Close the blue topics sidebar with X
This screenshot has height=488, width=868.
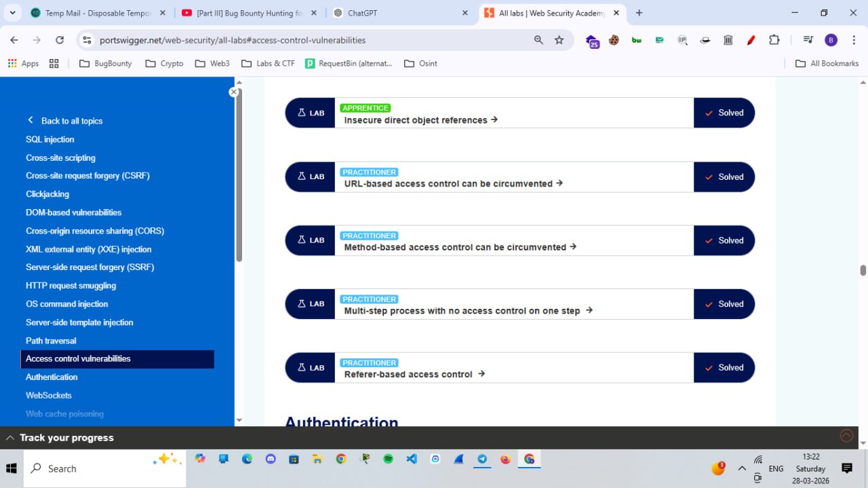pos(233,92)
